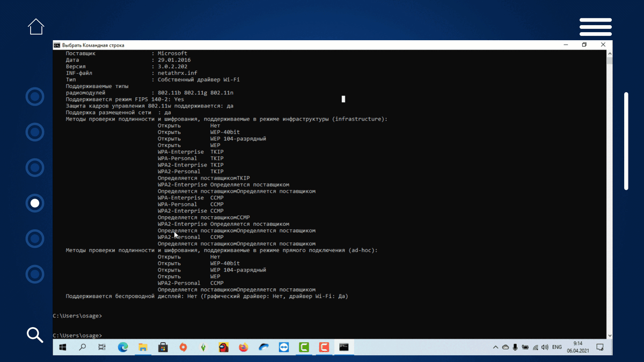Switch the ENG input language indicator
The image size is (644, 362).
557,348
